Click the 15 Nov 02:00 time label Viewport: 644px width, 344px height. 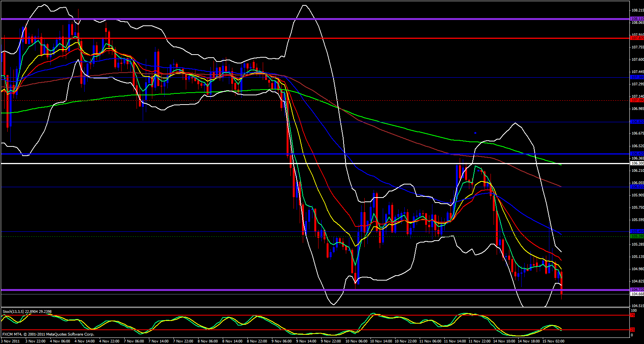tap(553, 341)
